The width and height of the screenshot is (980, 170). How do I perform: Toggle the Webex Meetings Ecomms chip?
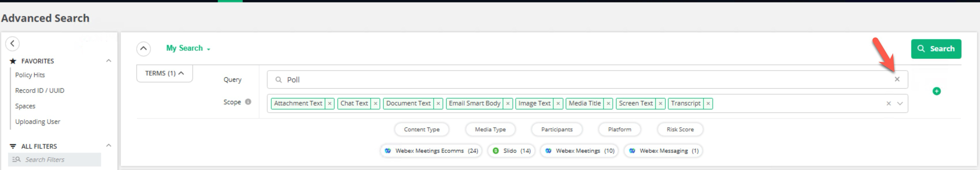431,151
